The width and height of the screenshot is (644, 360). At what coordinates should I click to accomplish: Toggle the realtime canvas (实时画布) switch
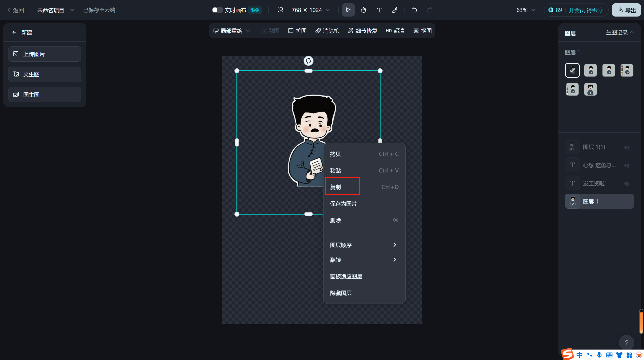[x=217, y=10]
